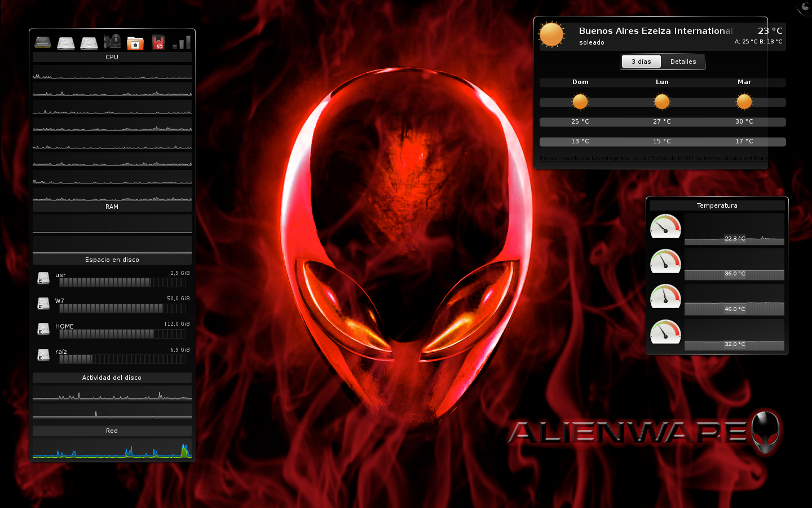Click the gauge icon for 36.0 °C
The height and width of the screenshot is (508, 812).
click(666, 262)
